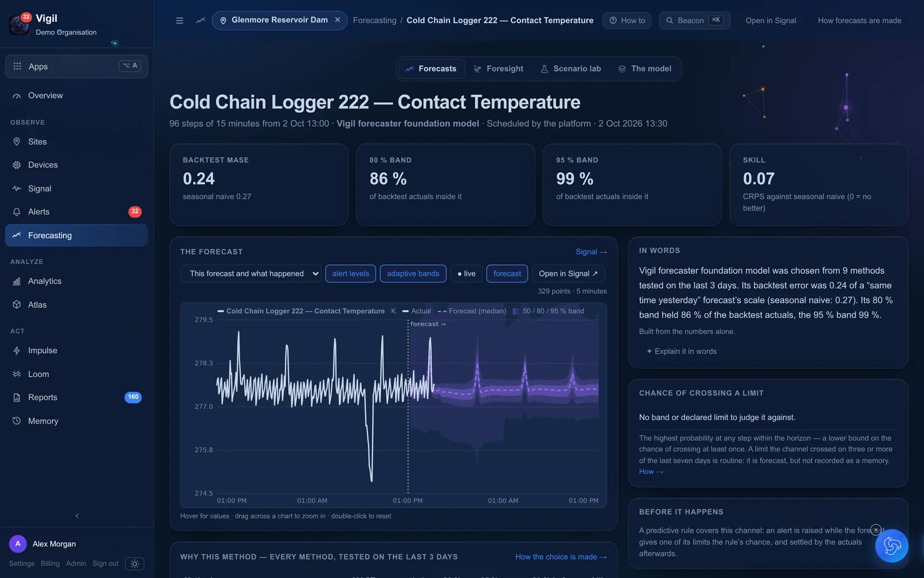Toggle forecast overlay
Image resolution: width=924 pixels, height=578 pixels.
(507, 273)
